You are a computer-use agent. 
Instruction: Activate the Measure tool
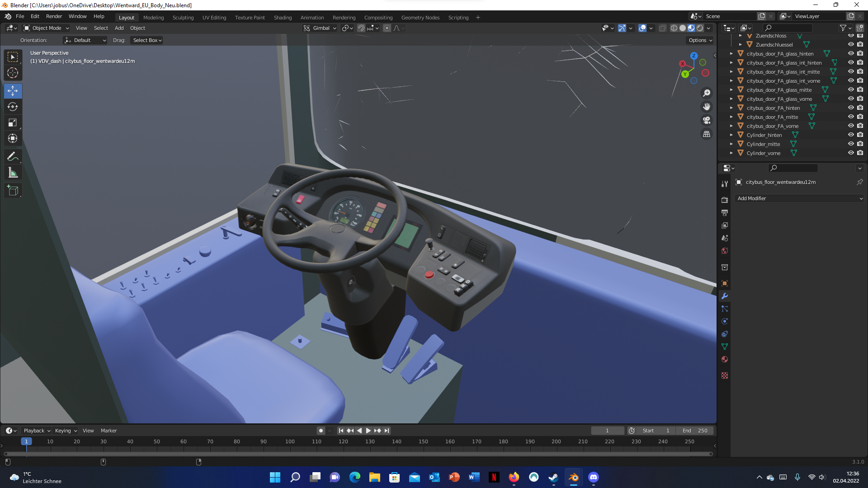tap(13, 173)
